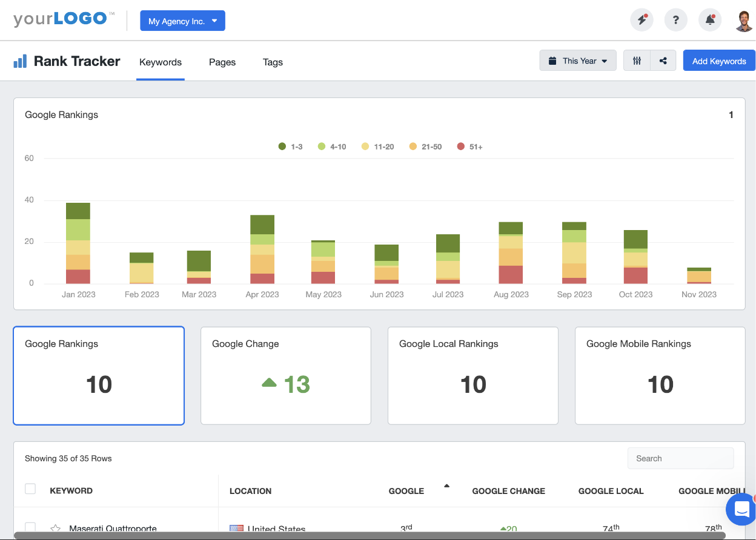Toggle the Google column sort arrow
756x540 pixels.
[447, 486]
